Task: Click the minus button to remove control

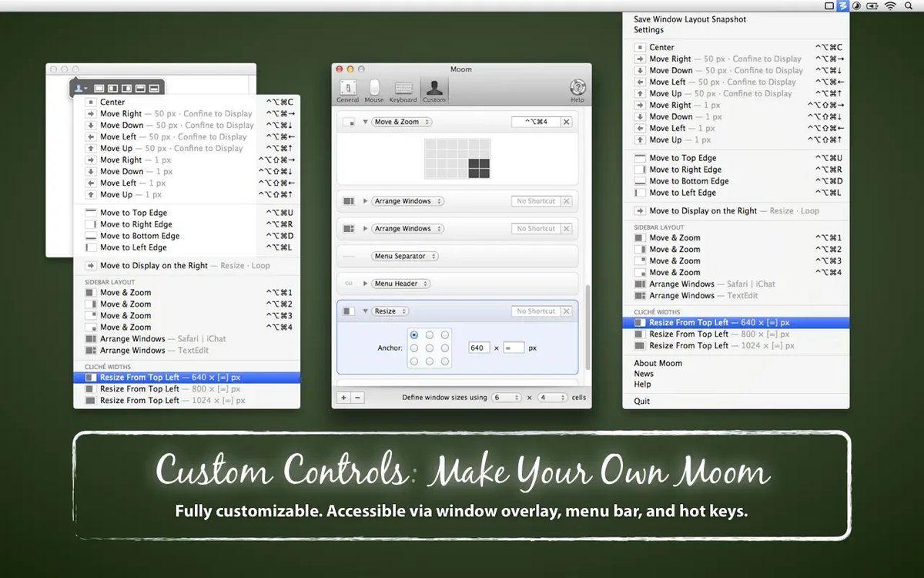Action: [x=357, y=398]
